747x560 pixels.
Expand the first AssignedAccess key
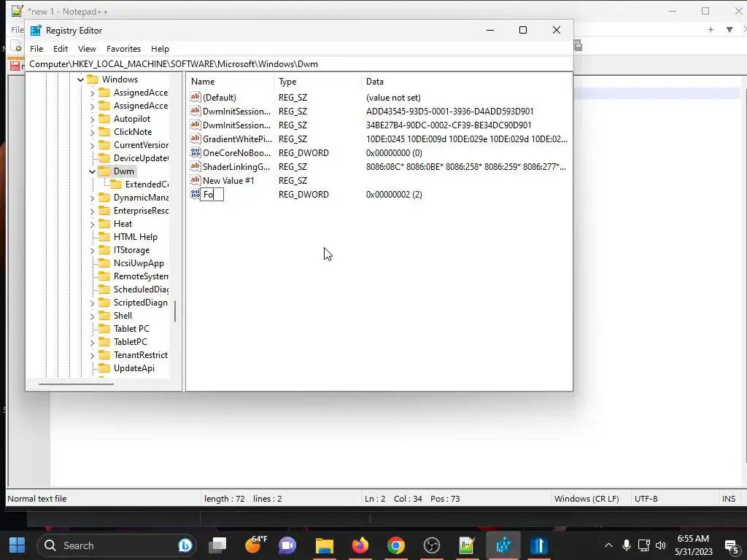point(93,93)
